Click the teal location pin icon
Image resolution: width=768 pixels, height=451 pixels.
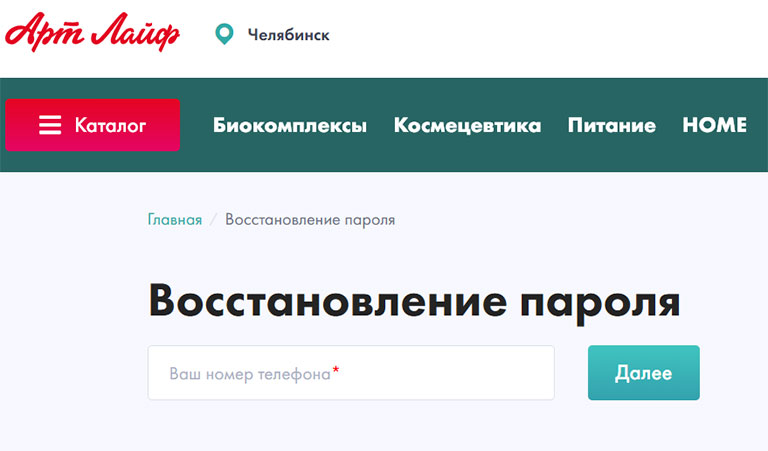pyautogui.click(x=225, y=35)
